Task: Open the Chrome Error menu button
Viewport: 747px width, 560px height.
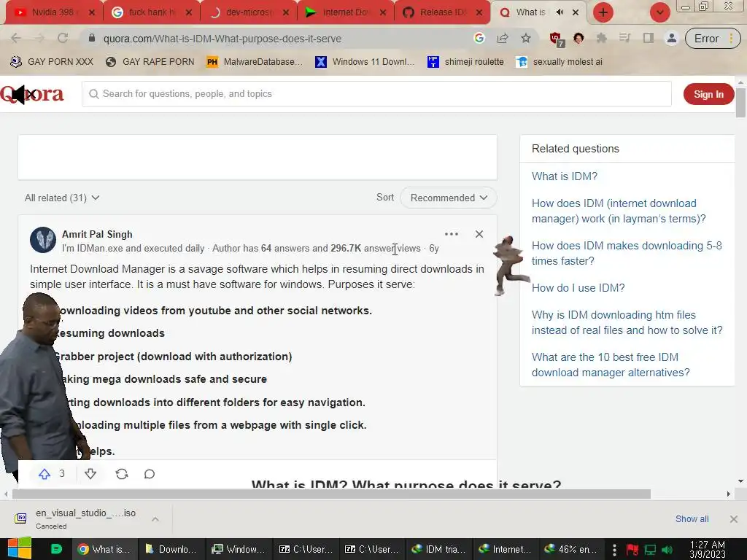Action: [x=713, y=39]
